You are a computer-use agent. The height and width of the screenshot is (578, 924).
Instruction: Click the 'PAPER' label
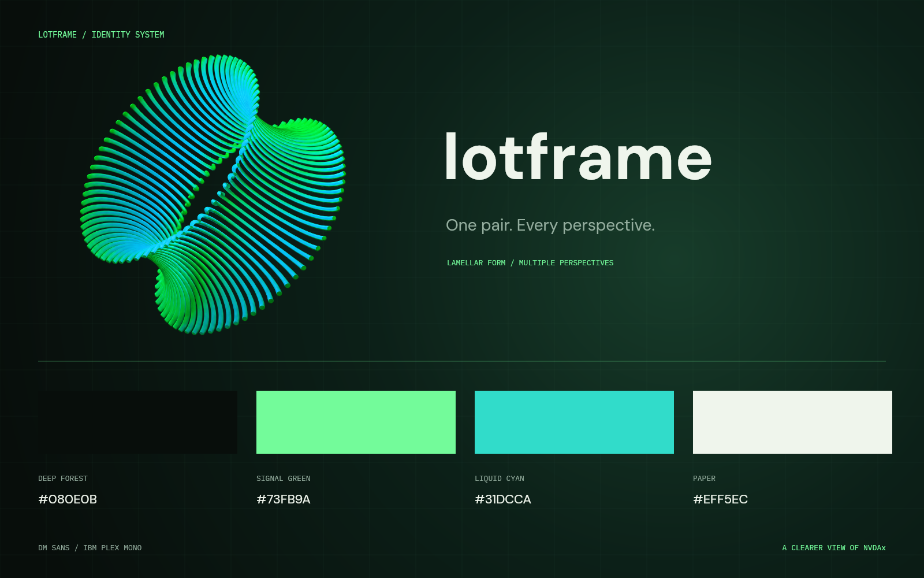click(704, 479)
